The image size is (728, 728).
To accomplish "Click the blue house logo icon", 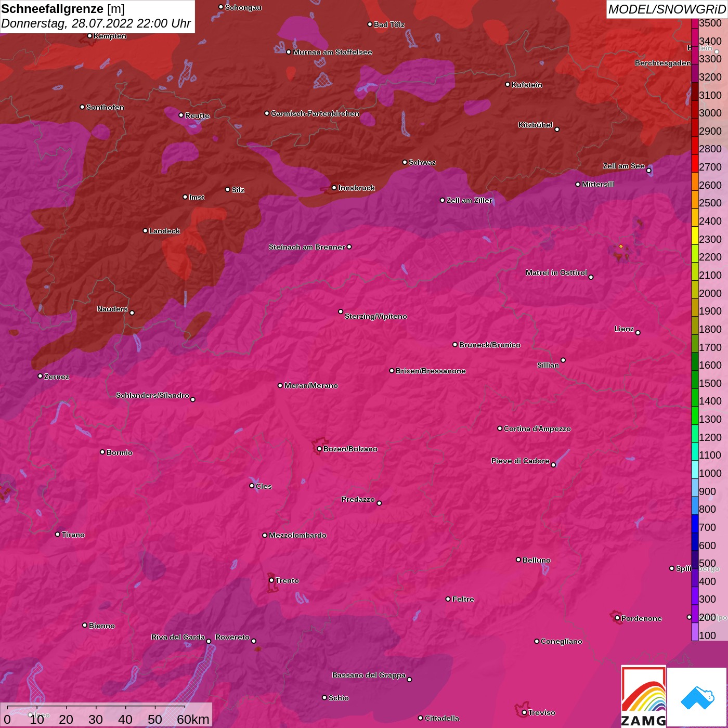I will pyautogui.click(x=697, y=697).
